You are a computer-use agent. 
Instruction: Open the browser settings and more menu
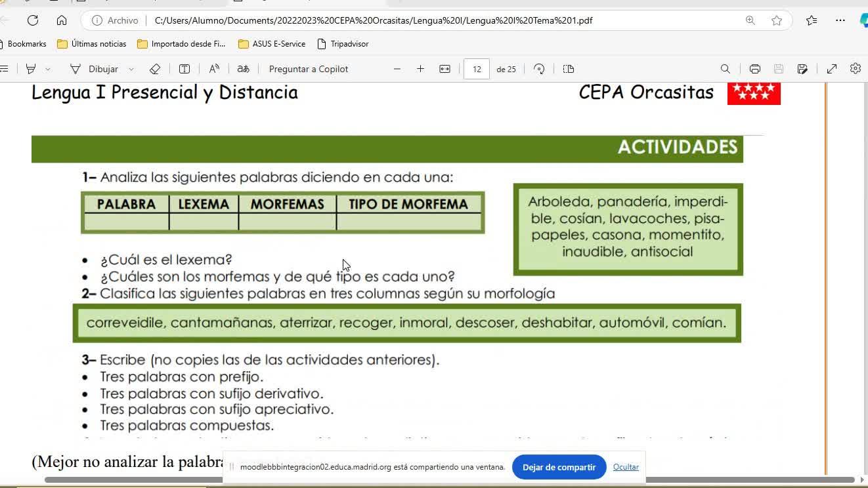click(840, 20)
